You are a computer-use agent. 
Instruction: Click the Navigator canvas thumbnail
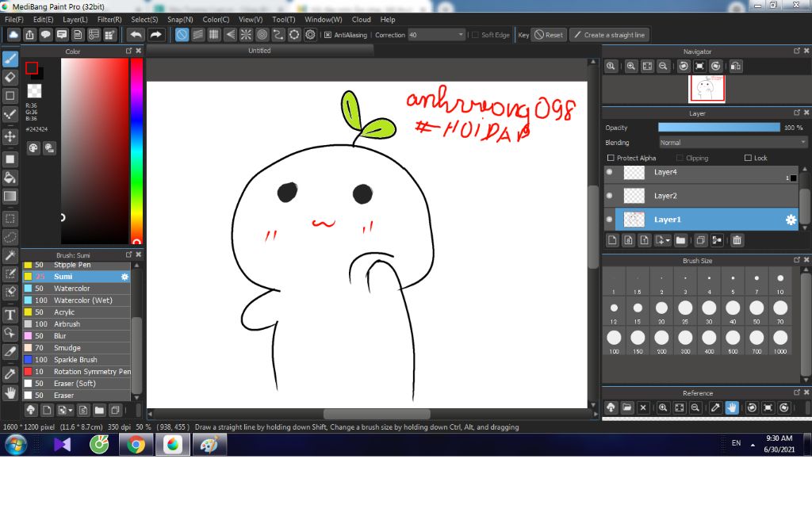[x=707, y=89]
